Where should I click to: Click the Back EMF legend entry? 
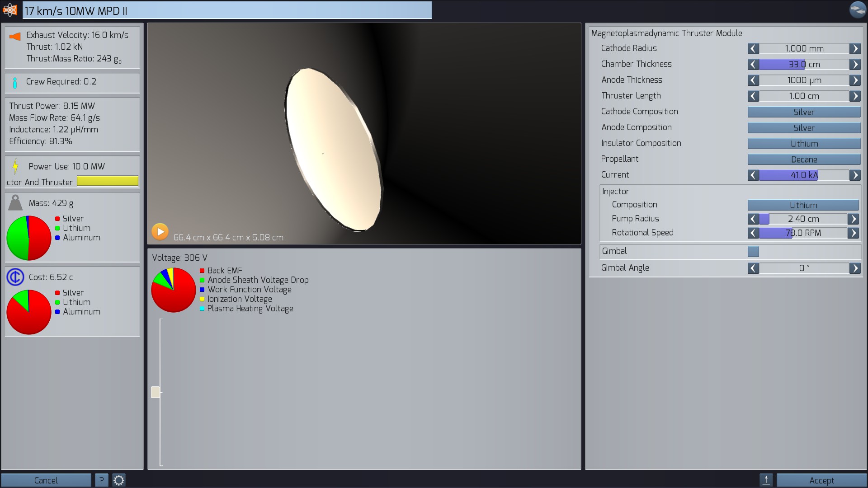pos(221,270)
